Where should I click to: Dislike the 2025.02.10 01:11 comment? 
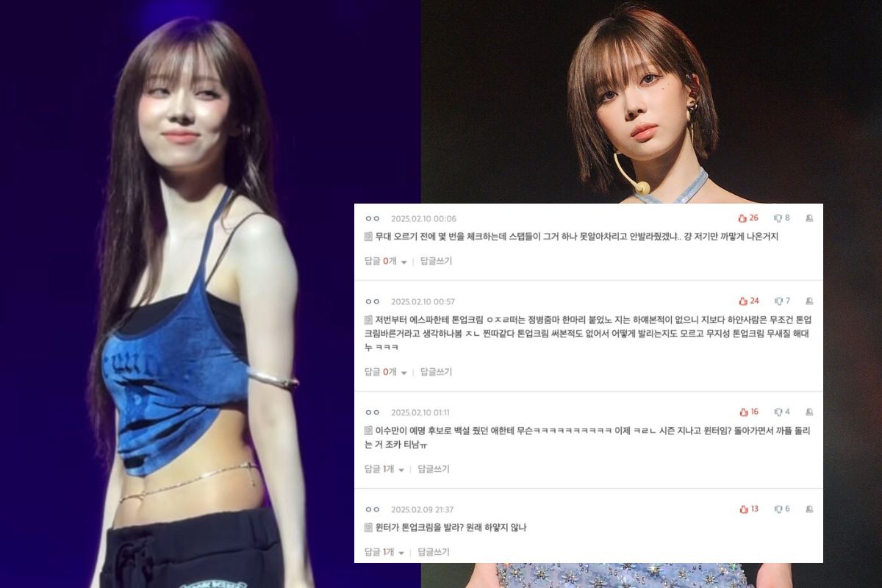(x=778, y=412)
